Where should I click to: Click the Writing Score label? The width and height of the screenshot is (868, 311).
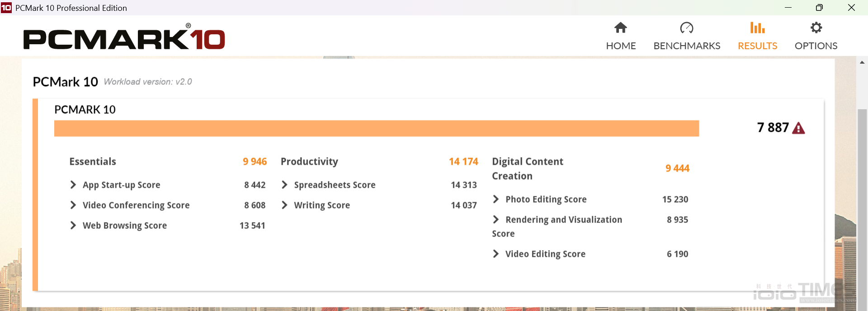tap(322, 205)
